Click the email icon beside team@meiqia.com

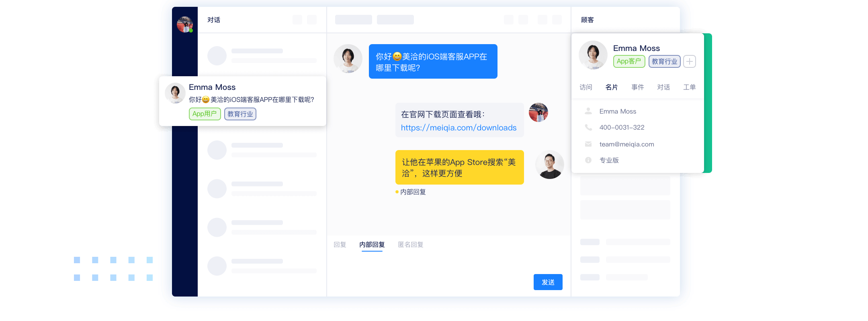click(x=588, y=144)
